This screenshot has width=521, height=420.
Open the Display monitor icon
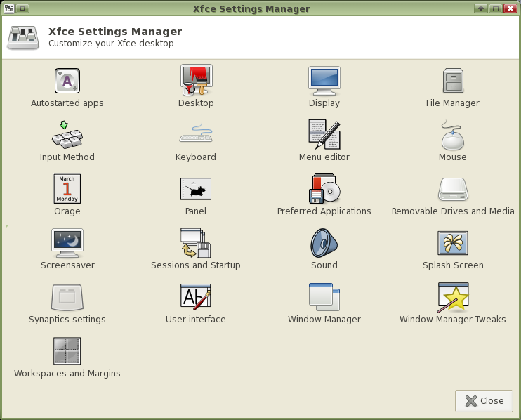click(324, 81)
